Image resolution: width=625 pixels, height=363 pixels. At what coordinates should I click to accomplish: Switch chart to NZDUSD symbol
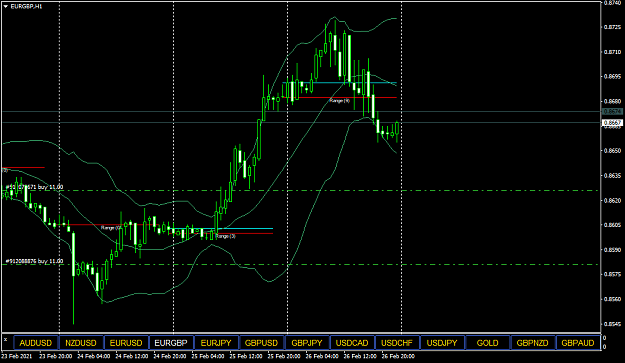tap(81, 343)
